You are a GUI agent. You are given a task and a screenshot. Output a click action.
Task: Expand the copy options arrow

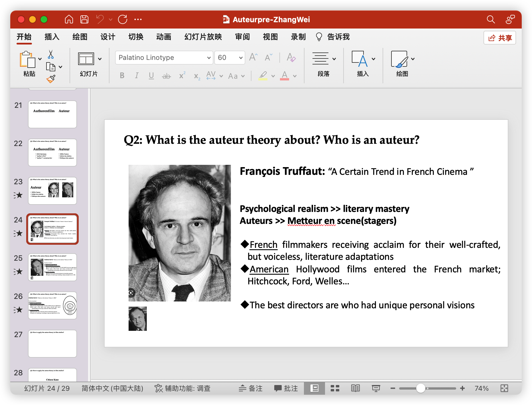tap(60, 67)
